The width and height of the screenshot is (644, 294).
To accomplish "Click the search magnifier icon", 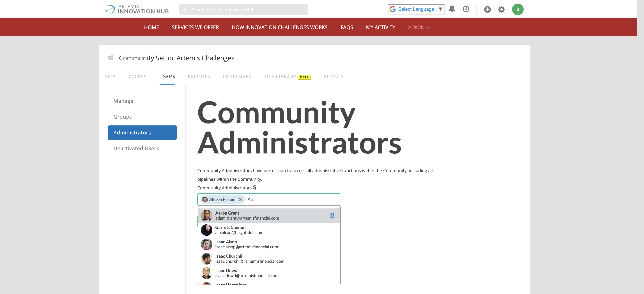I will (x=185, y=10).
